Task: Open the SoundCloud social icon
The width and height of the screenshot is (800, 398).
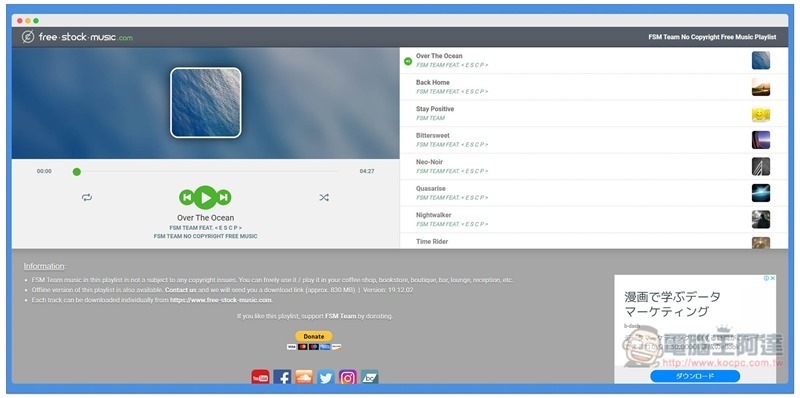Action: click(304, 378)
